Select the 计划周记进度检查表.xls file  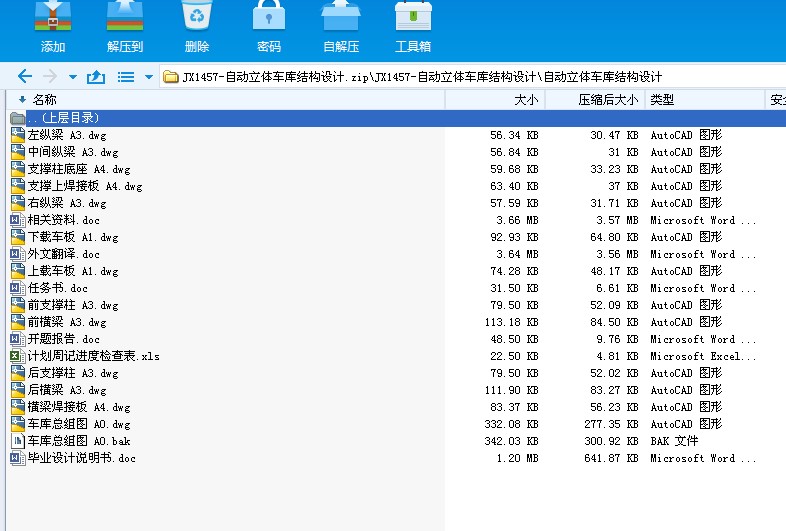93,356
